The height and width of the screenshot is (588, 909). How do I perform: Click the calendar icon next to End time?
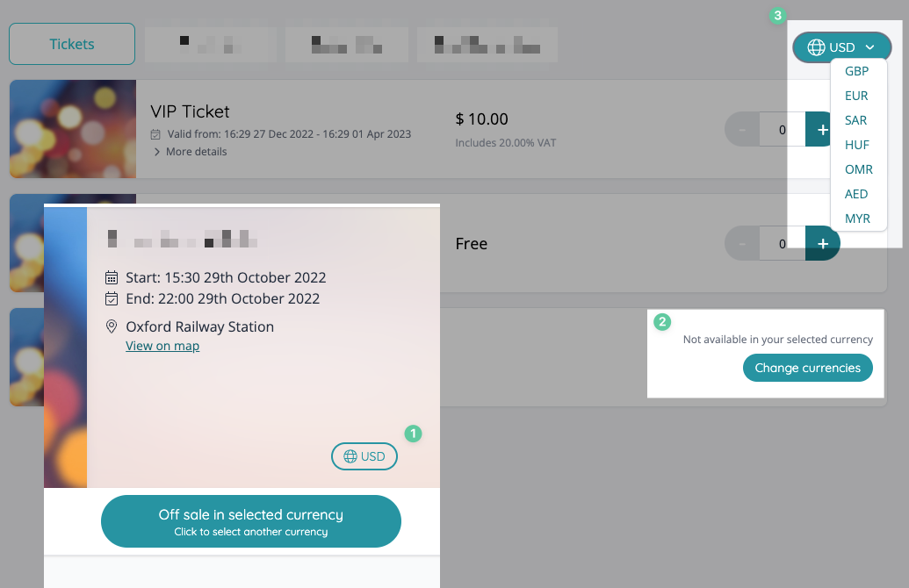[111, 298]
